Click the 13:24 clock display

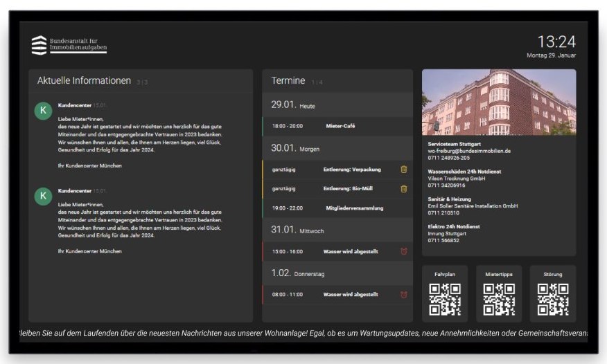point(556,42)
